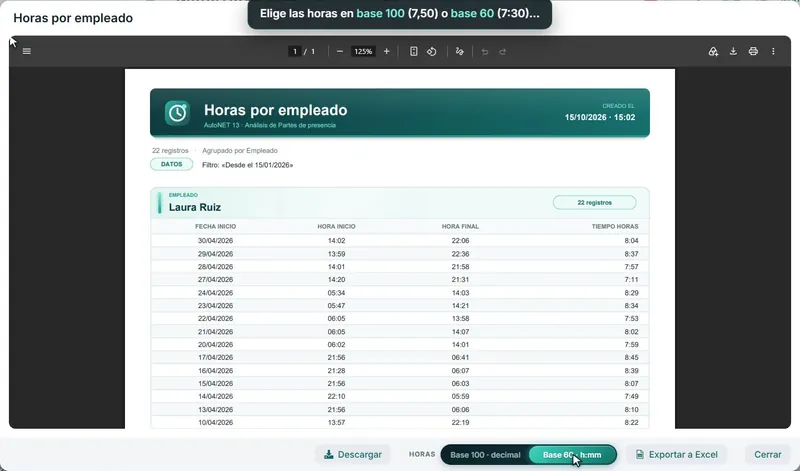Open the PDF viewer sidebar menu
Screen dimensions: 800x471
[x=27, y=51]
